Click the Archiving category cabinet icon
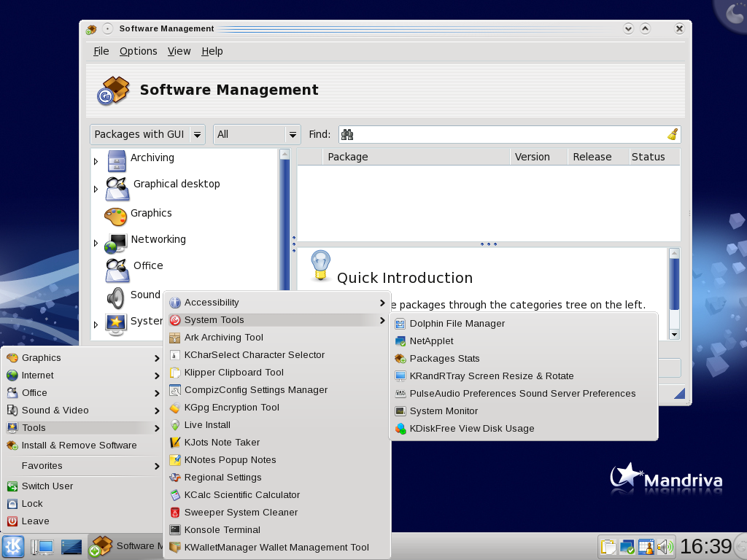 (x=117, y=160)
